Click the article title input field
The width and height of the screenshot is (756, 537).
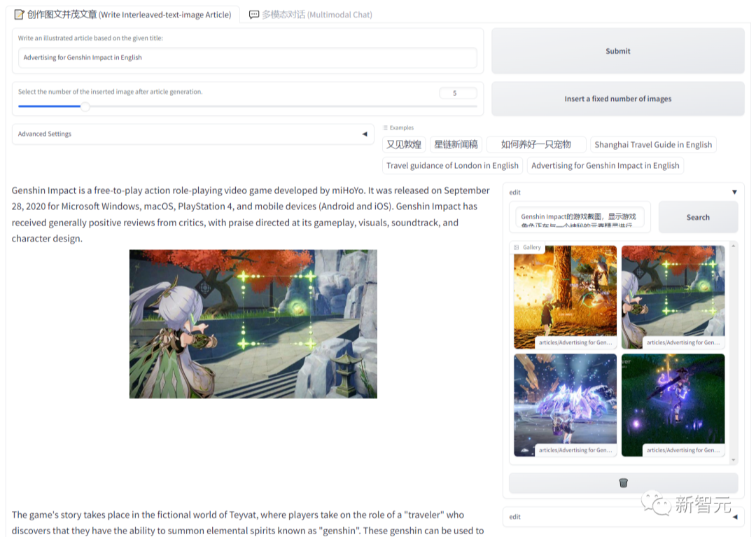pyautogui.click(x=247, y=58)
